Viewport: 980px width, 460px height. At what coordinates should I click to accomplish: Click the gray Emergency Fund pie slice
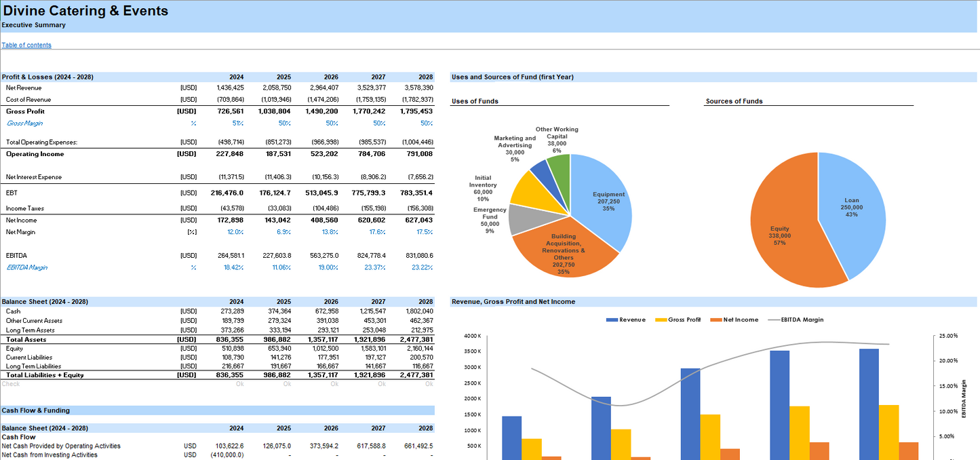click(522, 218)
